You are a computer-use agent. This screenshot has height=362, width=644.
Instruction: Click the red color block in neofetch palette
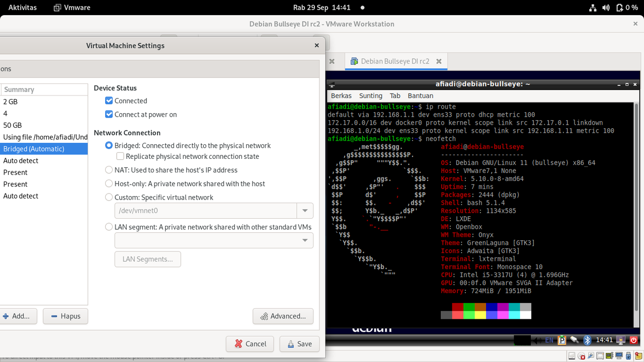click(457, 307)
